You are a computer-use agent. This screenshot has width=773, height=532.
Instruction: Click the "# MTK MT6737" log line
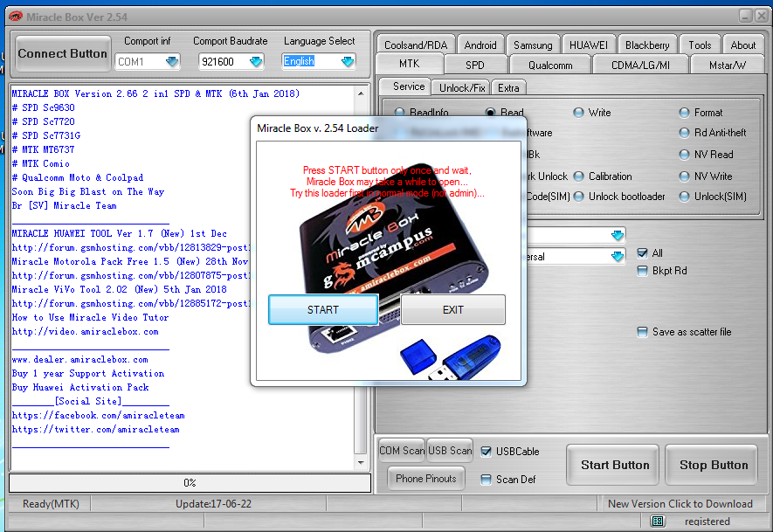coord(44,149)
